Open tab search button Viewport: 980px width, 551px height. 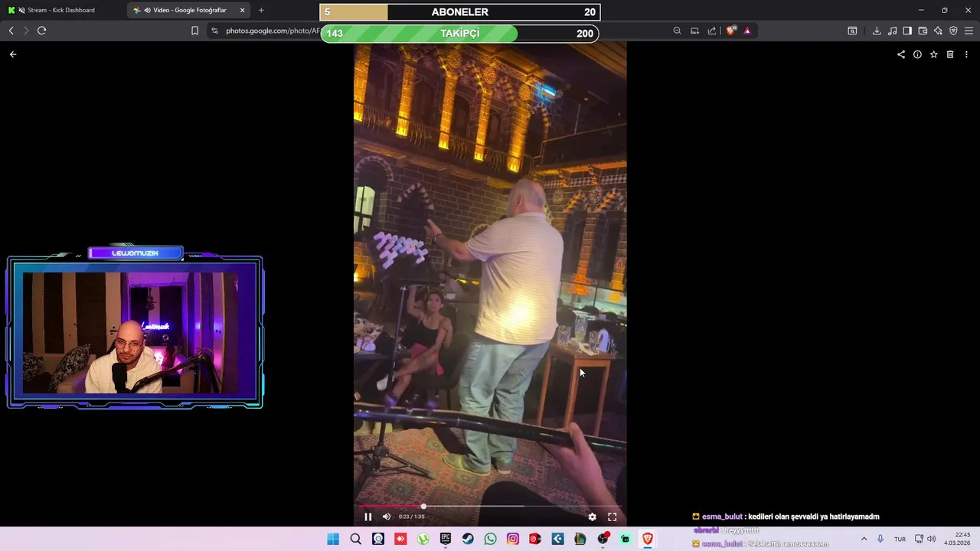[852, 31]
